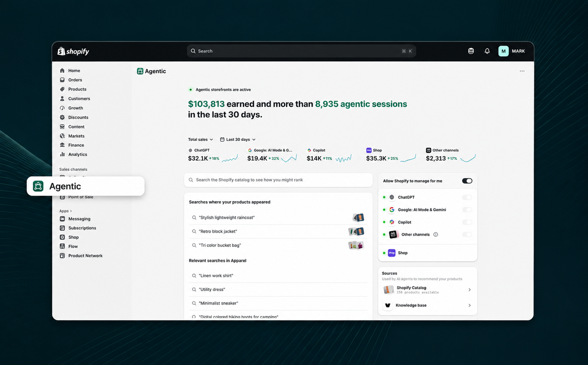Toggle Allow Shopify to manage for me
Image resolution: width=588 pixels, height=365 pixels.
point(467,181)
